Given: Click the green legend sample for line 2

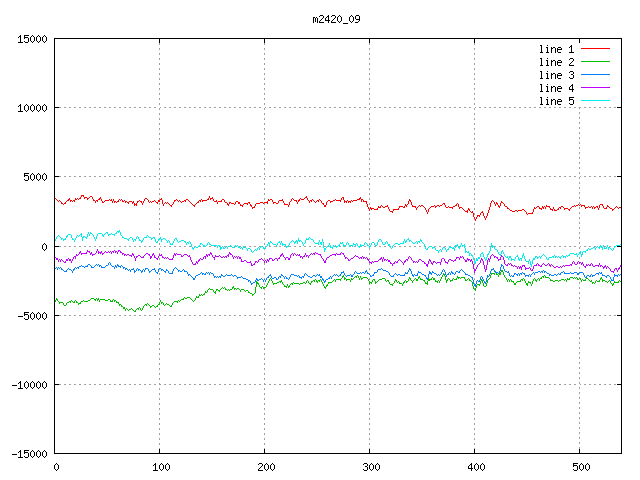Looking at the screenshot, I should tap(595, 62).
